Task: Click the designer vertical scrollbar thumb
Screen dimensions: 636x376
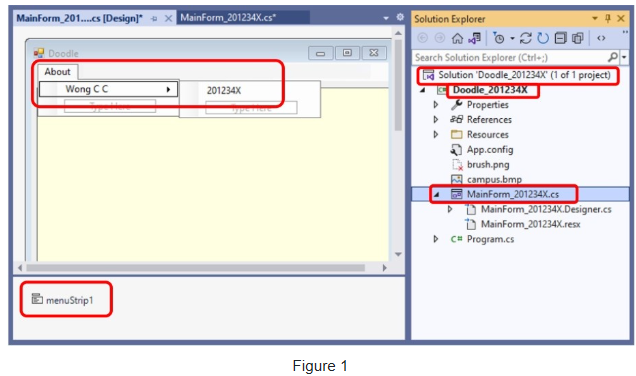Action: click(398, 85)
